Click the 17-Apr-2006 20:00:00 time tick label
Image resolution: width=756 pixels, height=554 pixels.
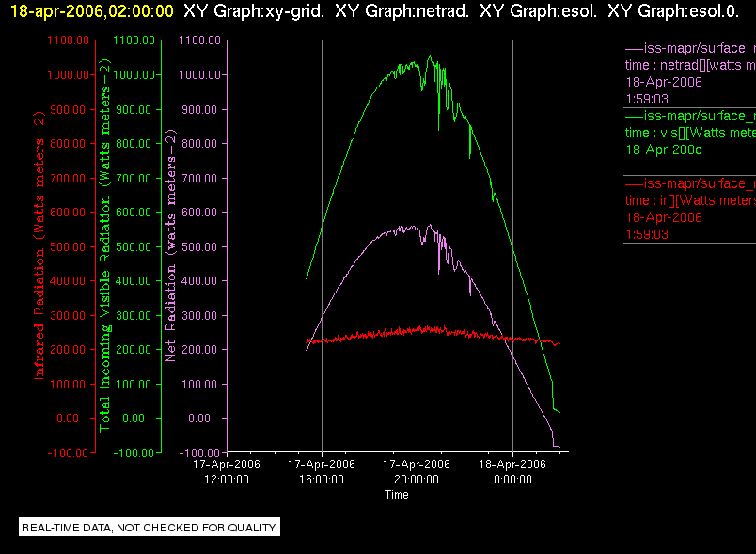pos(417,471)
